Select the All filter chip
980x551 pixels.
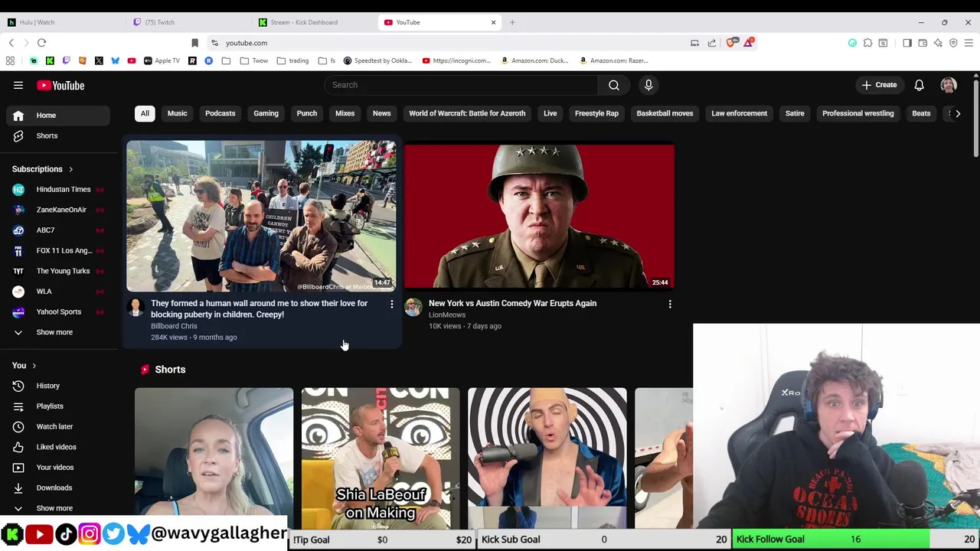(x=145, y=113)
